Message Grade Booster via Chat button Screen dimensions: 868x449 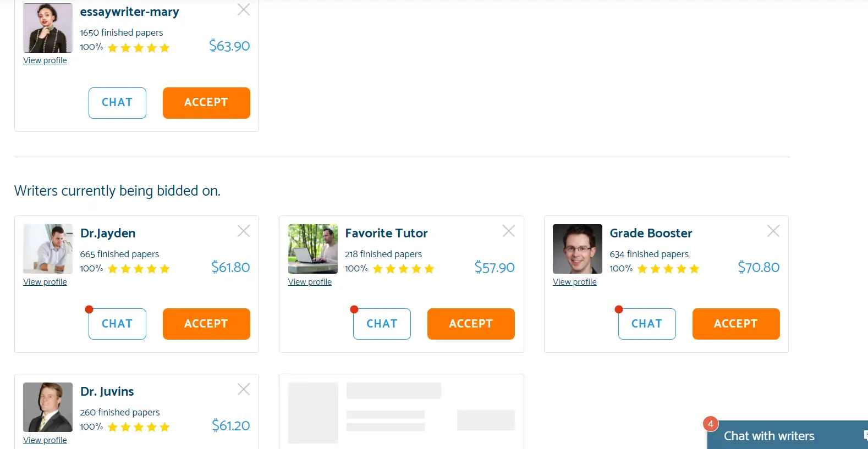pos(647,324)
